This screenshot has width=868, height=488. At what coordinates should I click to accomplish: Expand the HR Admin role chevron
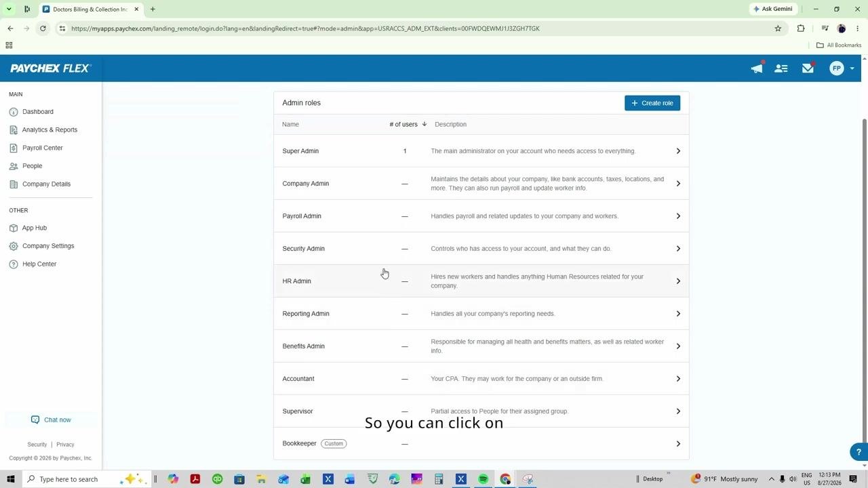pyautogui.click(x=678, y=281)
